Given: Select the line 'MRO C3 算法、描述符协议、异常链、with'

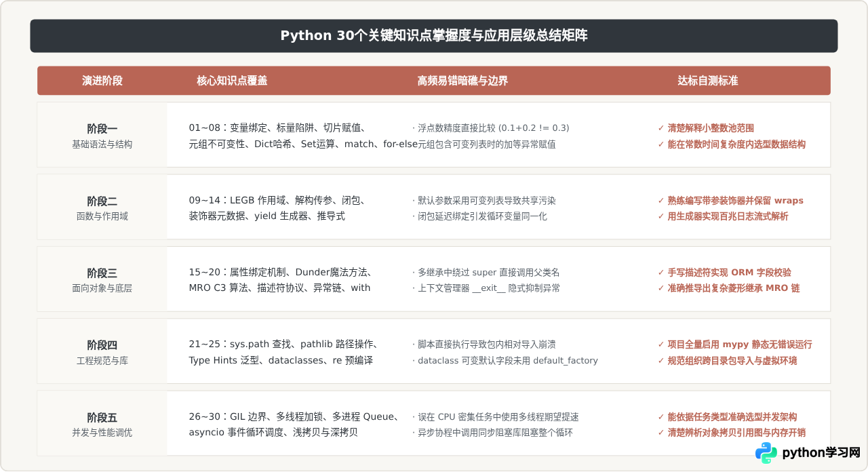Looking at the screenshot, I should pos(279,288).
